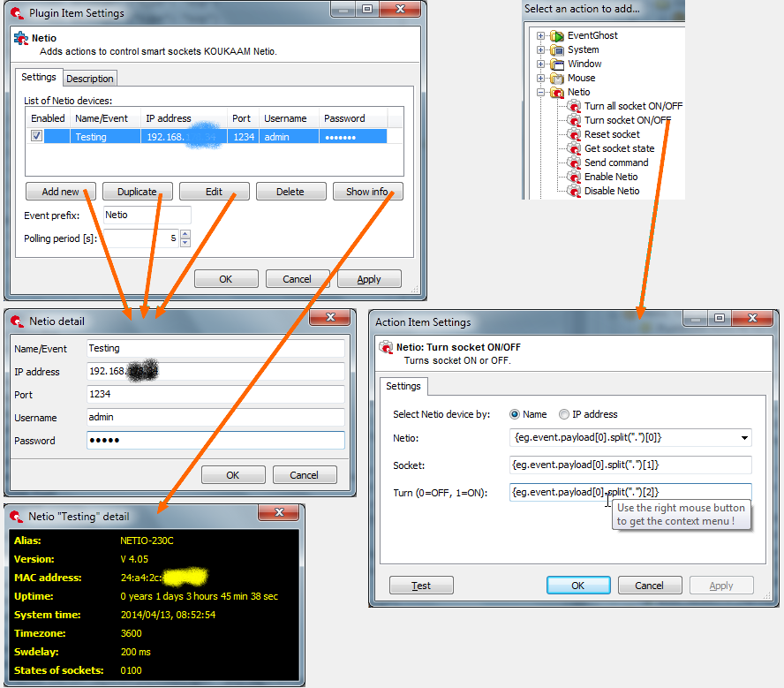Click the Netio puzzle plugin icon
Image resolution: width=784 pixels, height=688 pixels.
pos(21,38)
